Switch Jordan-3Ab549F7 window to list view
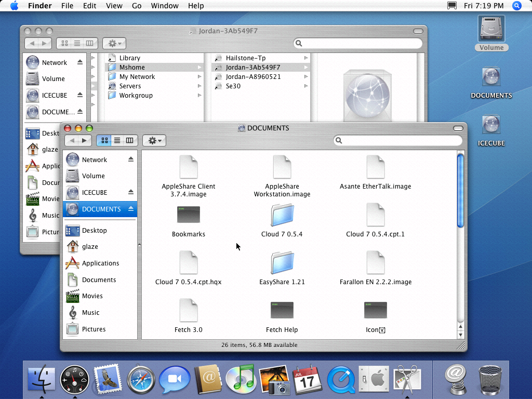The width and height of the screenshot is (532, 399). pyautogui.click(x=77, y=43)
